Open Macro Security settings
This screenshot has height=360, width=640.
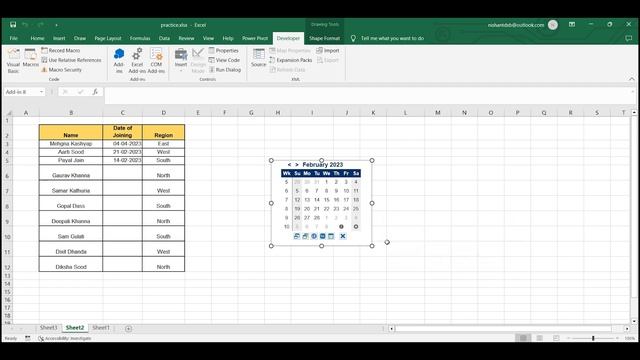click(x=61, y=70)
